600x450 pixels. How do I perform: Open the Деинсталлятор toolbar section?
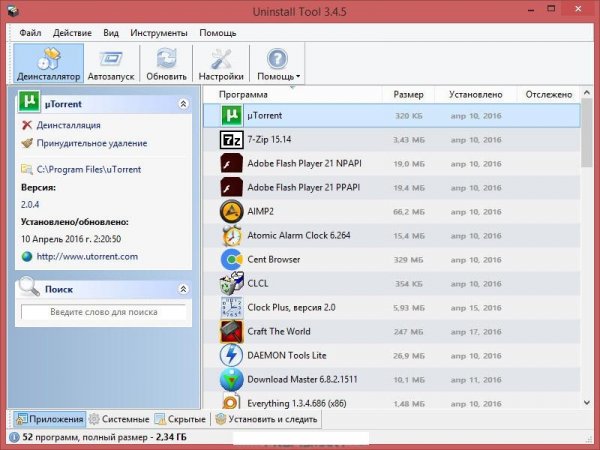(49, 63)
